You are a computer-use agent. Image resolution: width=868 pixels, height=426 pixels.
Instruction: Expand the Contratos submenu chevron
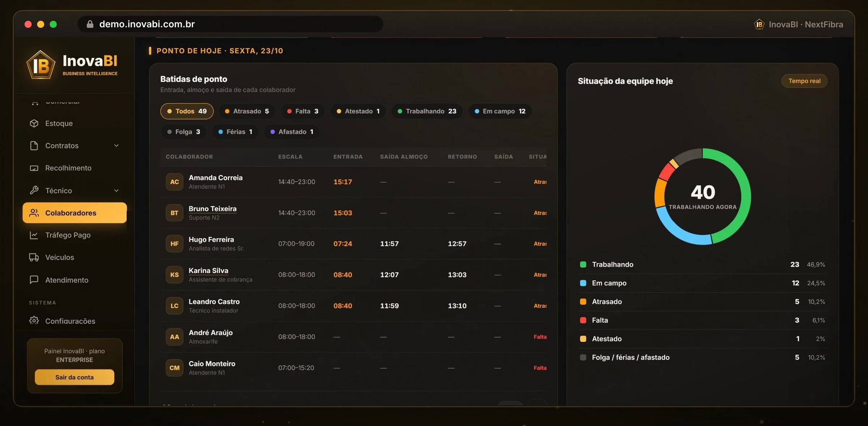[x=116, y=145]
